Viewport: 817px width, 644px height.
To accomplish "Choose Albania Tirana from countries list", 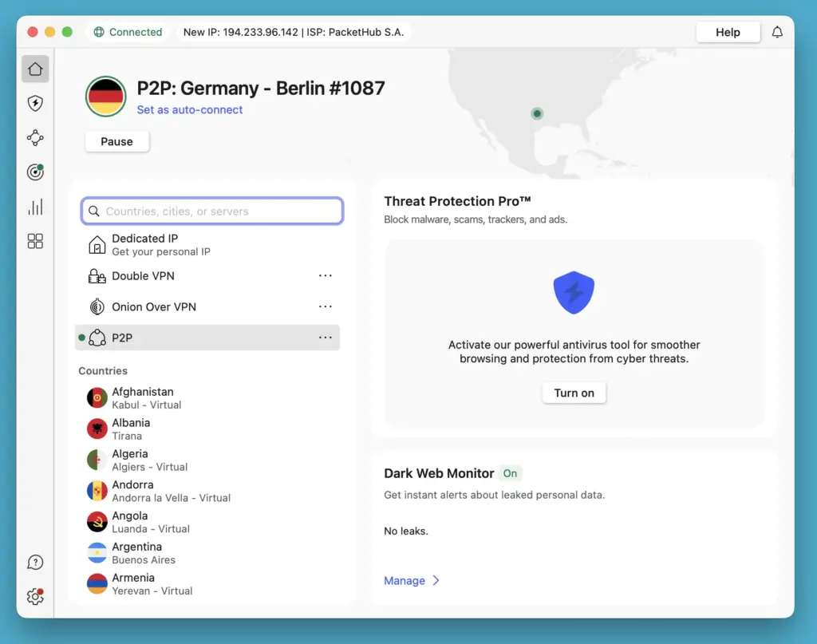I will (x=131, y=429).
